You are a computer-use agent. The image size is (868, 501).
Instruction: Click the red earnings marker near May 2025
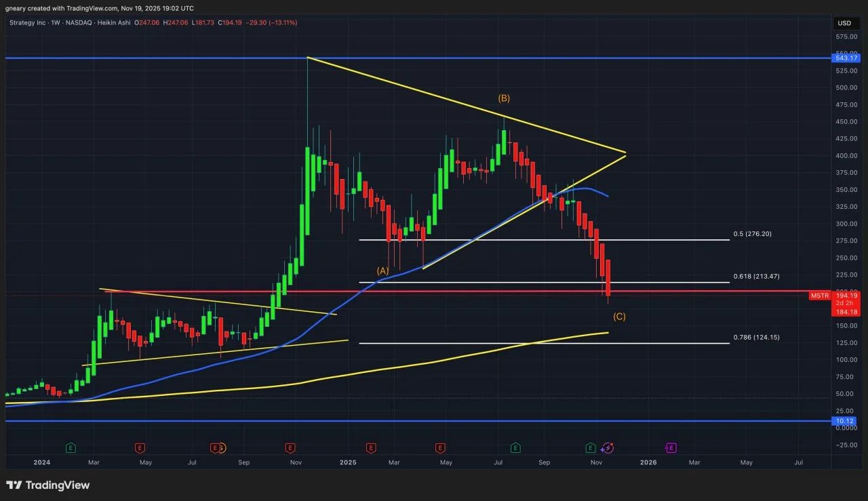coord(440,447)
